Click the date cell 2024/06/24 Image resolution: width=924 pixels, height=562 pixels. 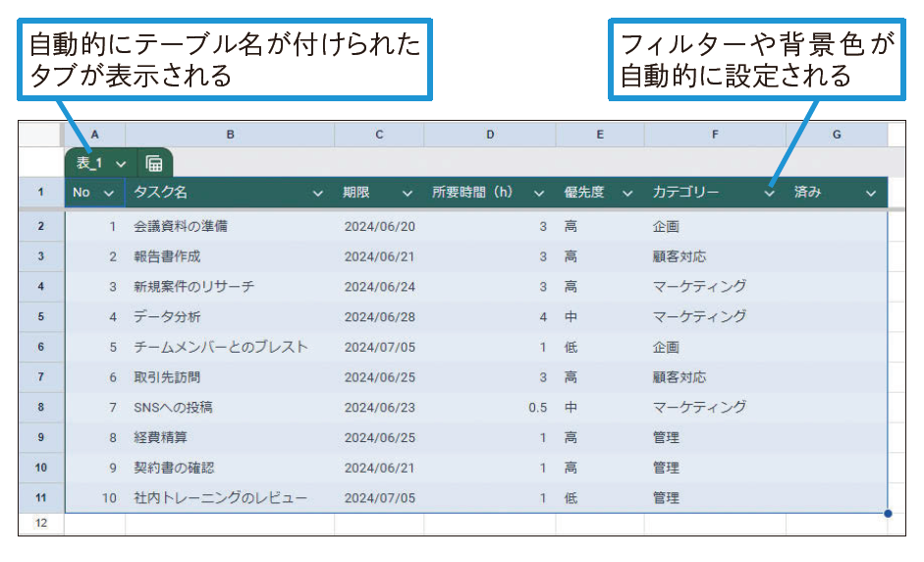click(x=379, y=287)
